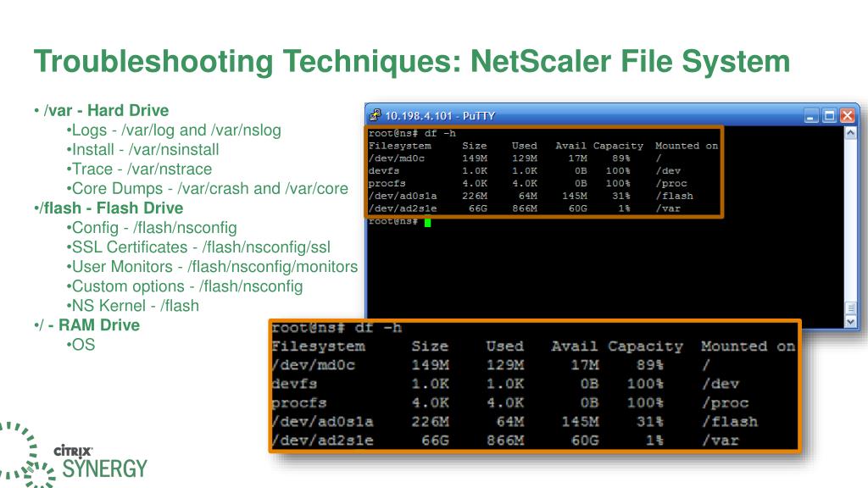Select the '/var - Hard Drive' heading

(106, 110)
